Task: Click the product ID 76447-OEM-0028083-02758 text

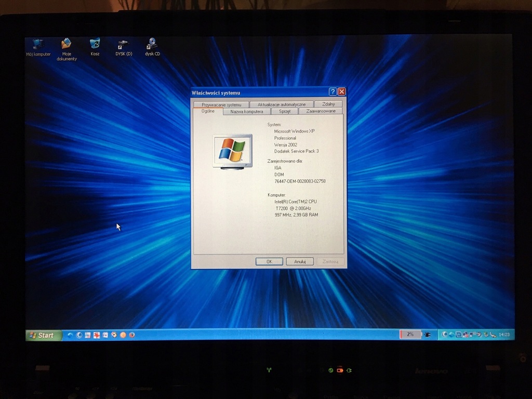Action: [300, 181]
